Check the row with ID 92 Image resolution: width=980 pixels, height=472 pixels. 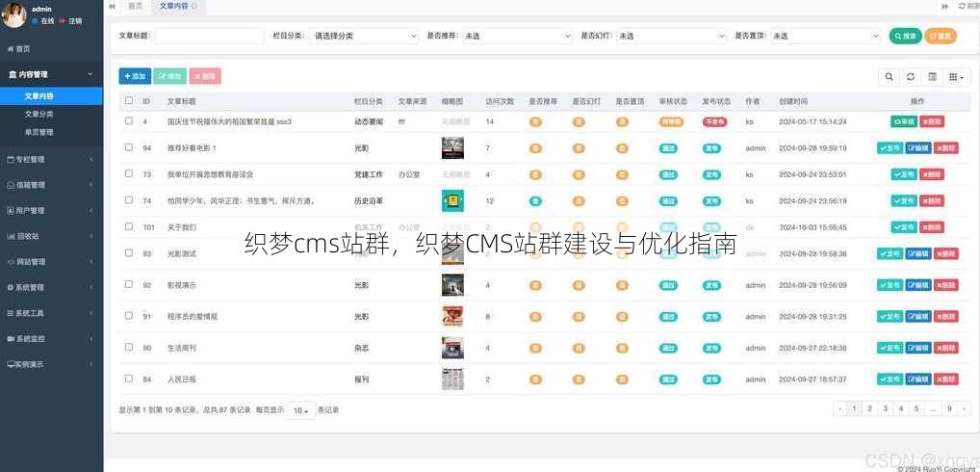point(129,284)
